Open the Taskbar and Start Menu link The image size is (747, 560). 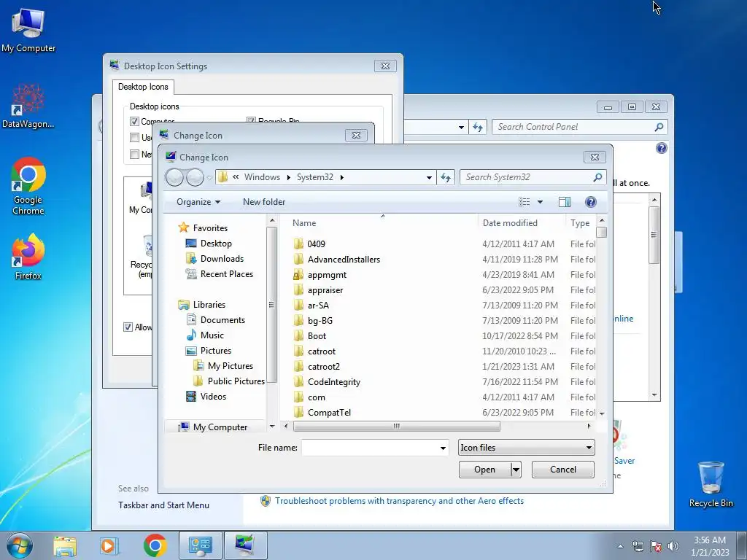[163, 505]
